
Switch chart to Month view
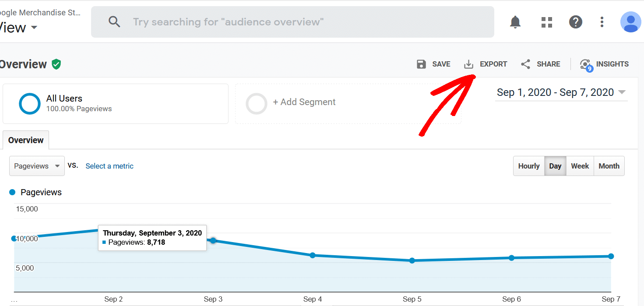pyautogui.click(x=609, y=166)
